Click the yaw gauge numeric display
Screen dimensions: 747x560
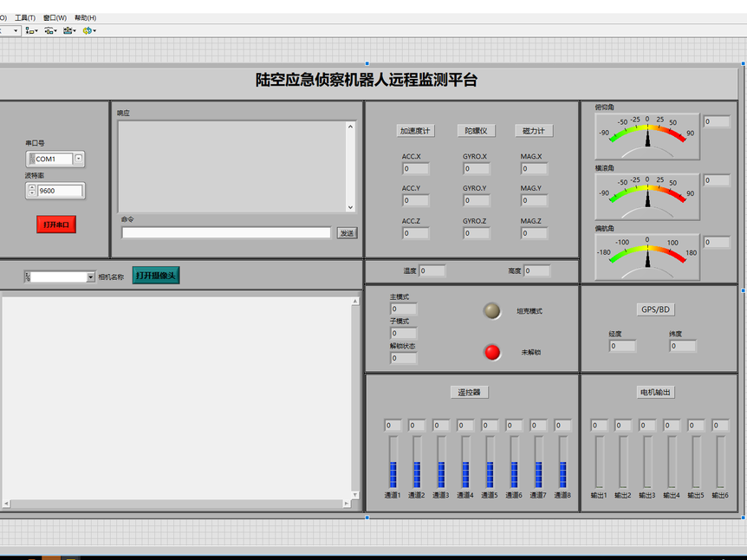click(717, 242)
